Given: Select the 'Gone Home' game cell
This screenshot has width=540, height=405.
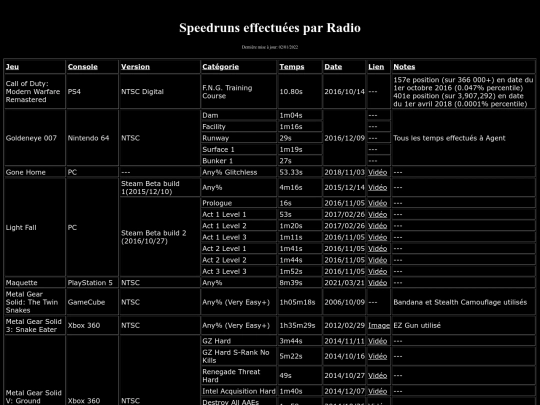Looking at the screenshot, I should click(34, 172).
